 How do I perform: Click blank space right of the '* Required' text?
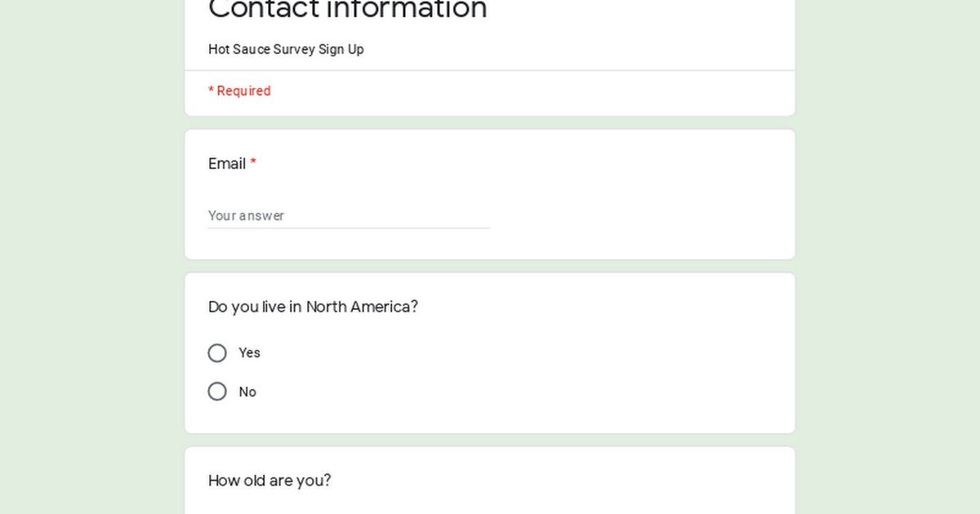[531, 91]
